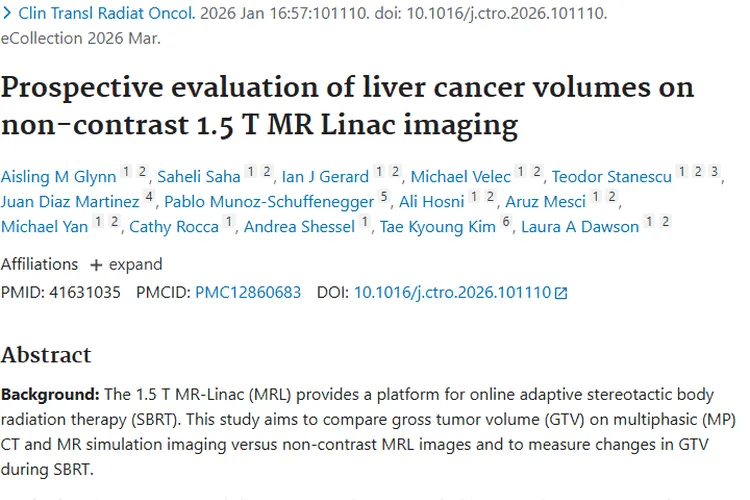Click author Teodor Stanescu

[611, 177]
